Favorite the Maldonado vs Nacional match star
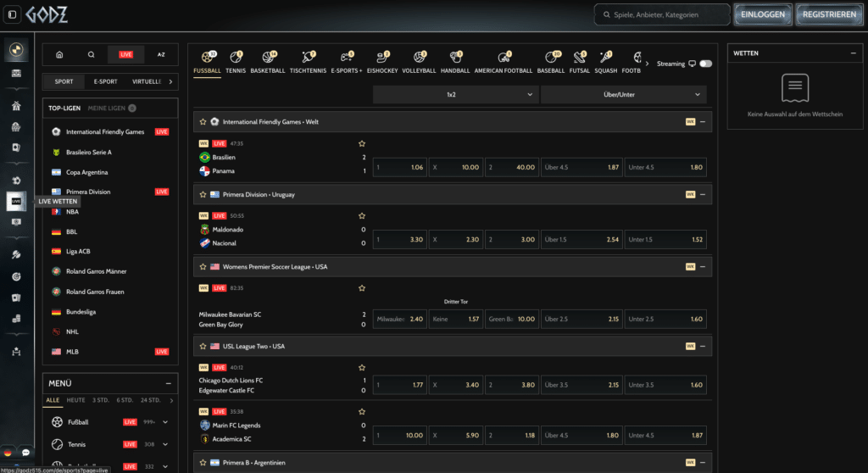 [x=361, y=216]
